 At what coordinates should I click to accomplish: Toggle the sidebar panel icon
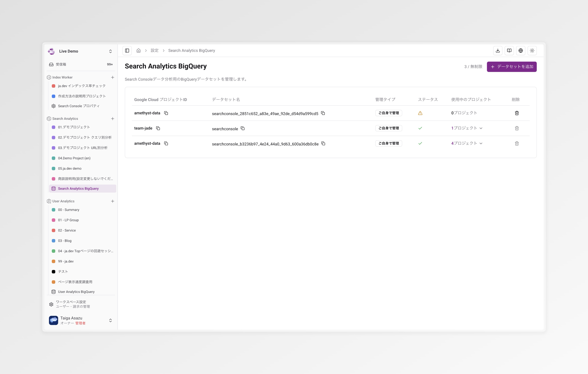[x=127, y=51]
